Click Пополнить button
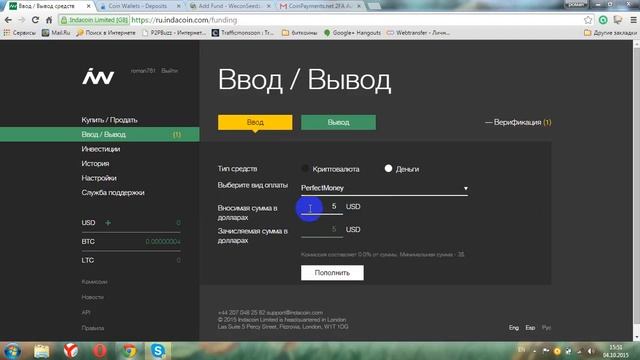This screenshot has width=640, height=360. (332, 273)
